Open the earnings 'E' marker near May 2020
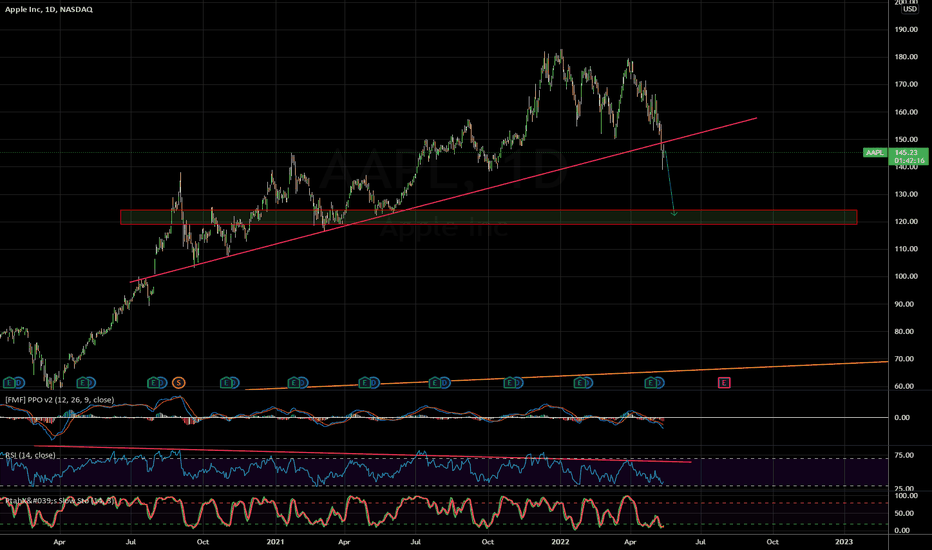The height and width of the screenshot is (550, 932). (83, 383)
